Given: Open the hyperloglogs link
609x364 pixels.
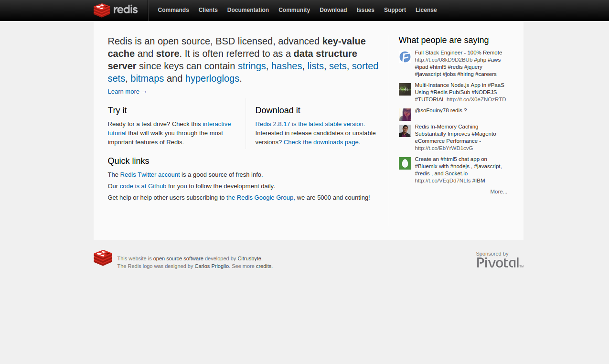Looking at the screenshot, I should coord(213,78).
